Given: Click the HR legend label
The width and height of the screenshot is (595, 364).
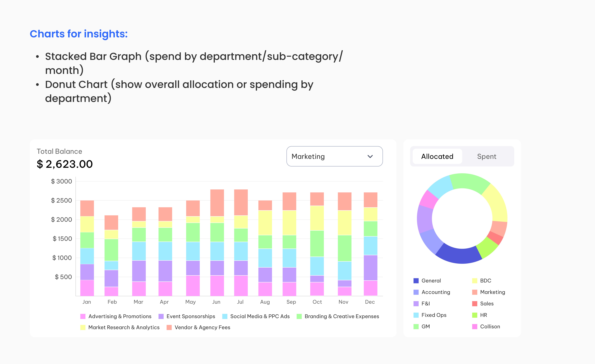Looking at the screenshot, I should coord(483,315).
